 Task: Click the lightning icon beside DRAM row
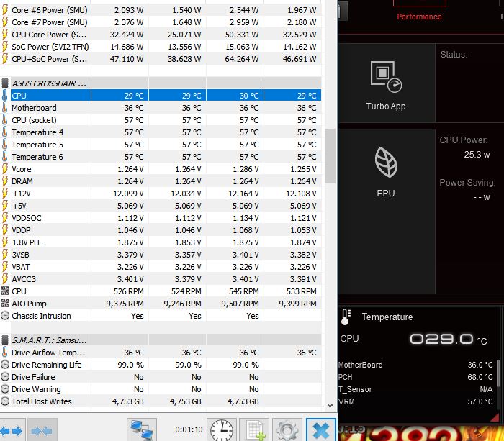tap(5, 181)
